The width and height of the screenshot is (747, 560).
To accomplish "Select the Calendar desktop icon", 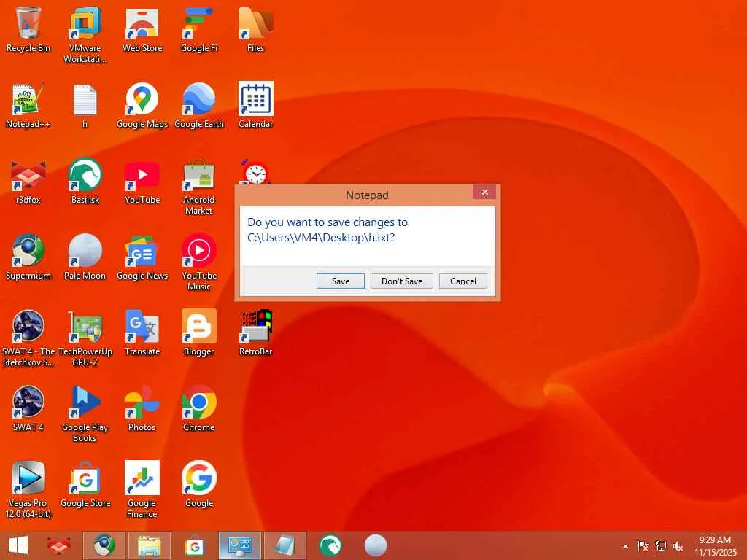I will (255, 105).
